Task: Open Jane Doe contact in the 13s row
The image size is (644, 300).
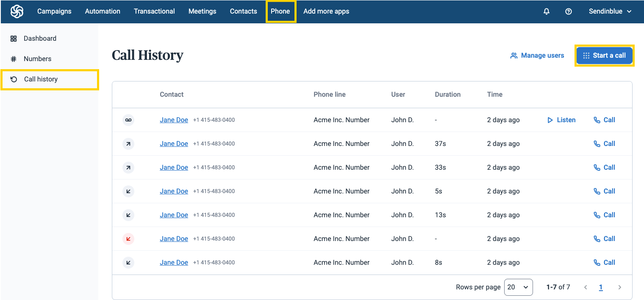Action: [174, 215]
